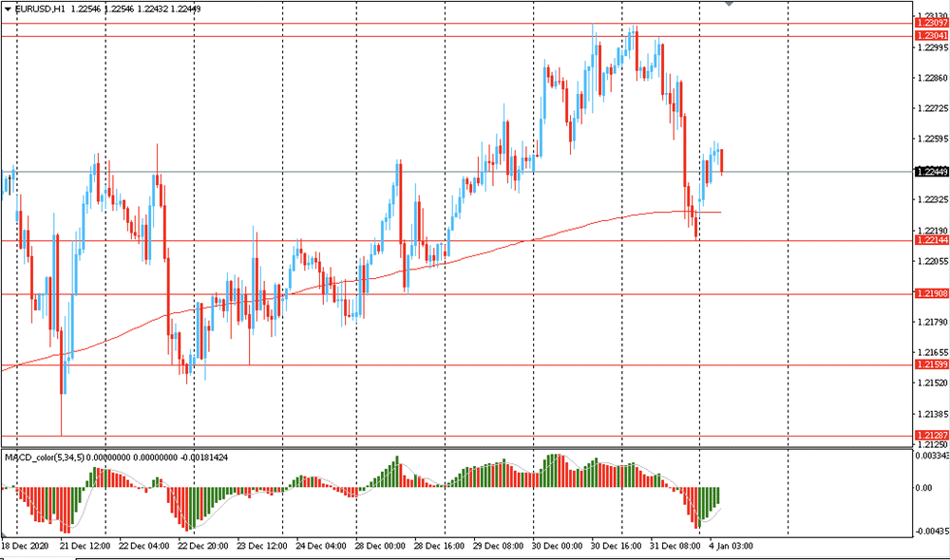Select the 1.21908 red price label

click(x=932, y=293)
